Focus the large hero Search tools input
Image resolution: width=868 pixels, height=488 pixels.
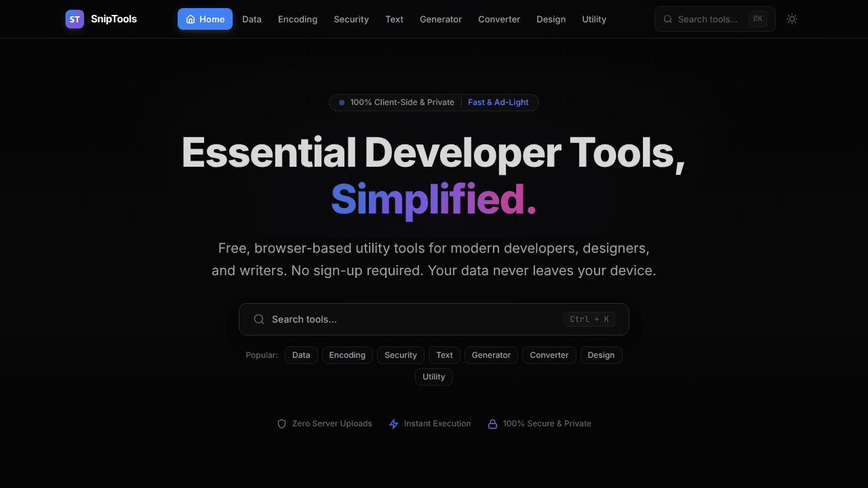coord(434,319)
